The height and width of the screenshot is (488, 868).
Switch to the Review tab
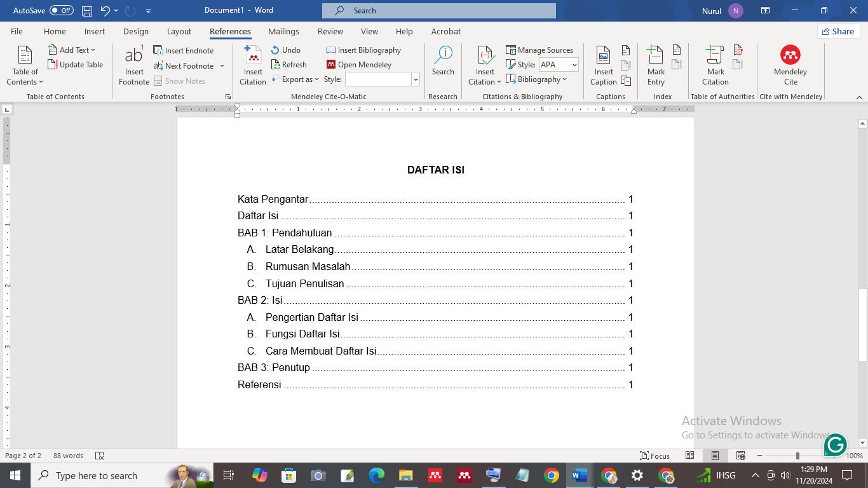click(330, 31)
